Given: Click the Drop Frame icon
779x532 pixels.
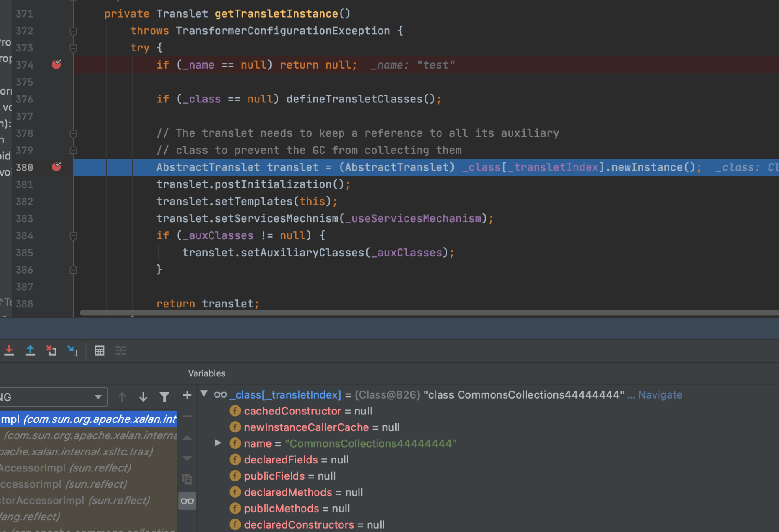Looking at the screenshot, I should click(x=51, y=350).
